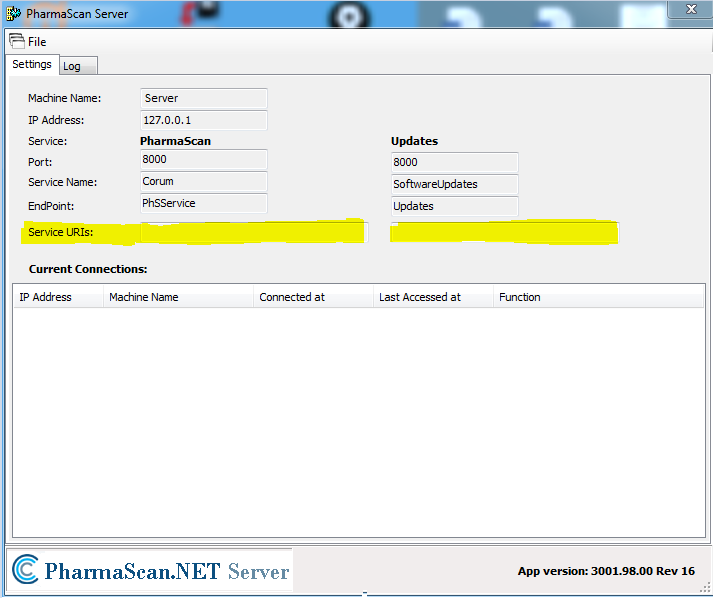
Task: Click the PharmaScan Server title bar icon
Action: [13, 14]
